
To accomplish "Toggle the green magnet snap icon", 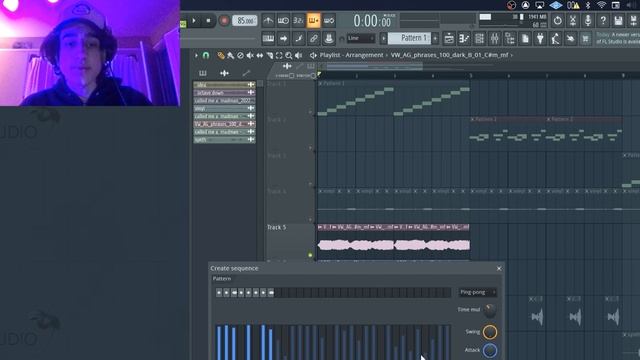I will click(x=206, y=55).
